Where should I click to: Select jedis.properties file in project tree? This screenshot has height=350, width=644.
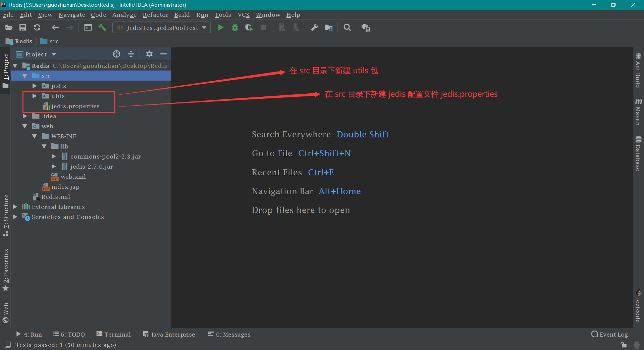(x=75, y=106)
